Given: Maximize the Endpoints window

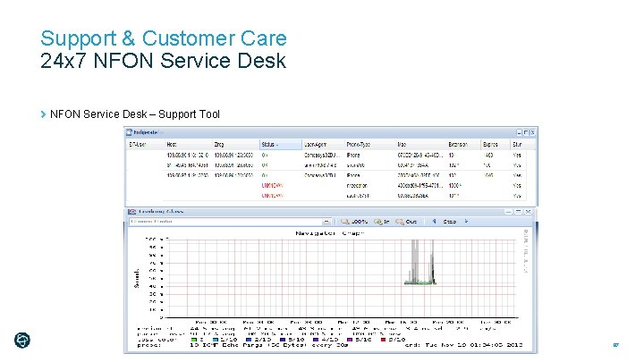Looking at the screenshot, I should [x=526, y=132].
